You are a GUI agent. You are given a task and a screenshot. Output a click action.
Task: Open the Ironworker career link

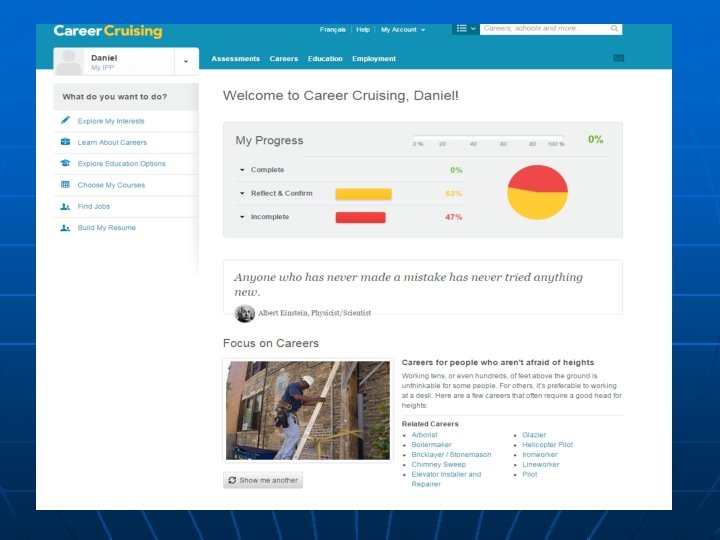(540, 455)
